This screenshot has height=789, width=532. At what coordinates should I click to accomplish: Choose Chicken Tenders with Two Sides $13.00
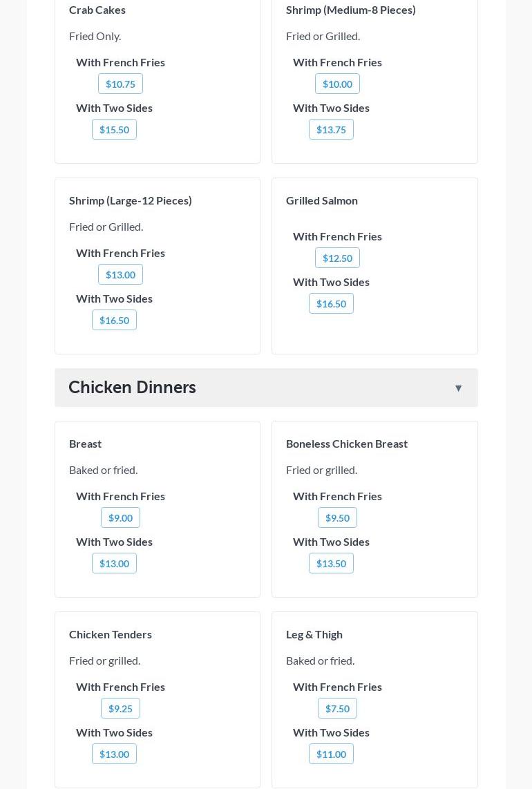point(114,754)
